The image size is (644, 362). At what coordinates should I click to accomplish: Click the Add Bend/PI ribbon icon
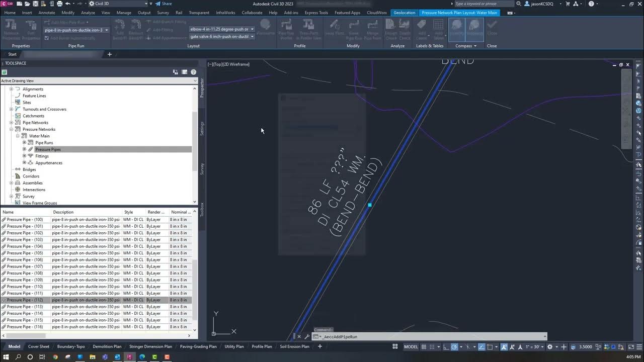click(120, 30)
